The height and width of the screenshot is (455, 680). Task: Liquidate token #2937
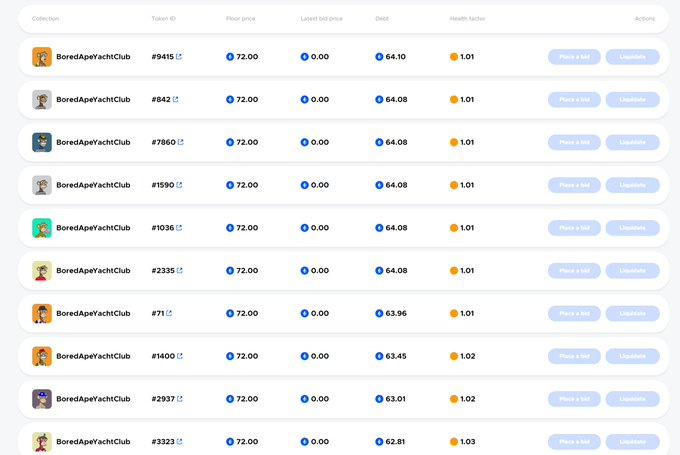coord(632,399)
